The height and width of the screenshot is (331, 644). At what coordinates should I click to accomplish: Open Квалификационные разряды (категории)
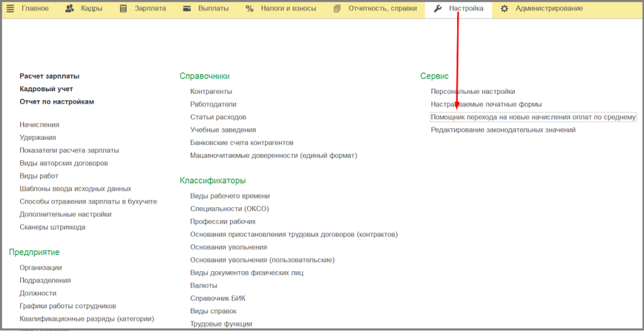click(87, 318)
